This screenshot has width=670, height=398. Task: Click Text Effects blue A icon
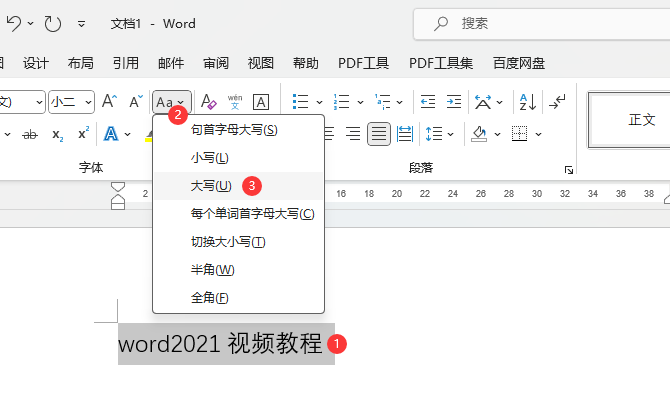111,134
